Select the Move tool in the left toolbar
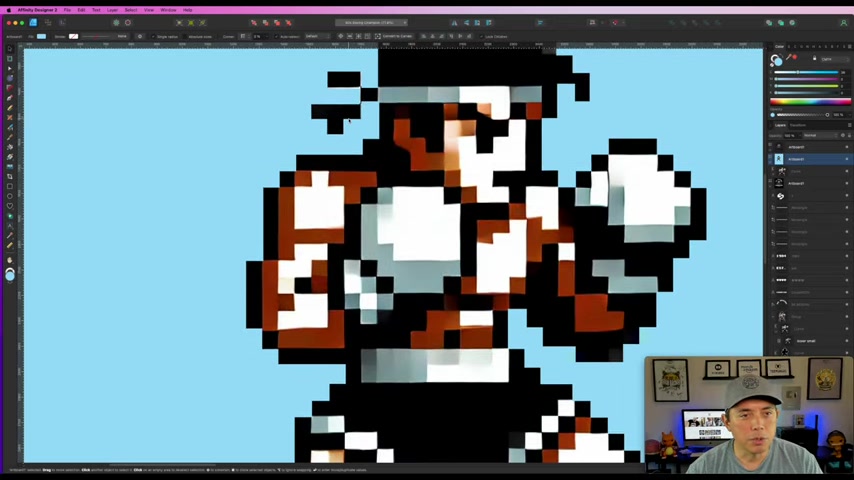 (x=10, y=49)
